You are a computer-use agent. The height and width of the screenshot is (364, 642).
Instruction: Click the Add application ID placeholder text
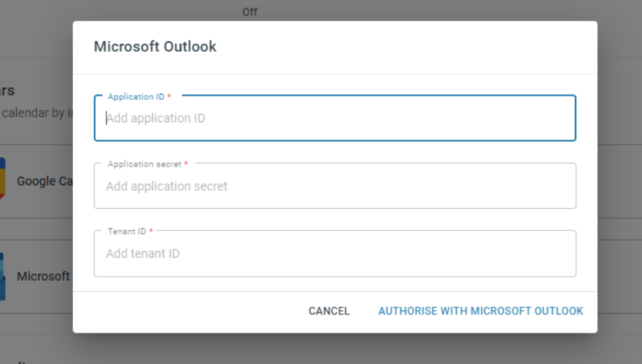pyautogui.click(x=155, y=118)
